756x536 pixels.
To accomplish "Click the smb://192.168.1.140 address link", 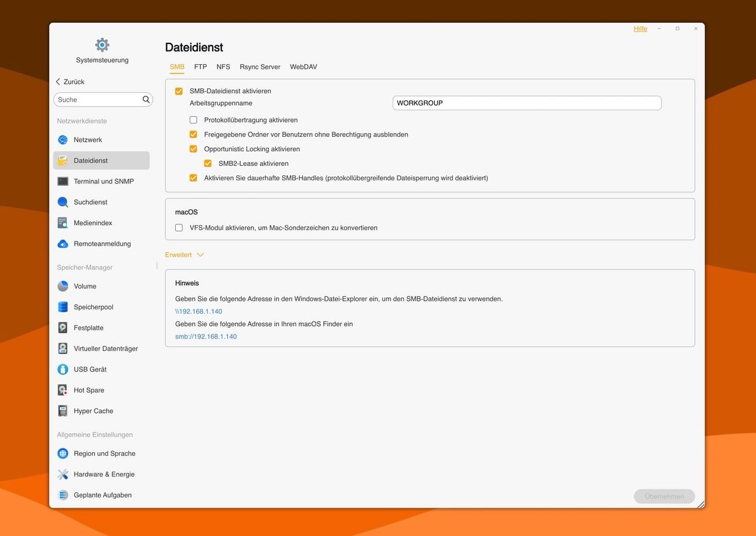I will point(206,337).
